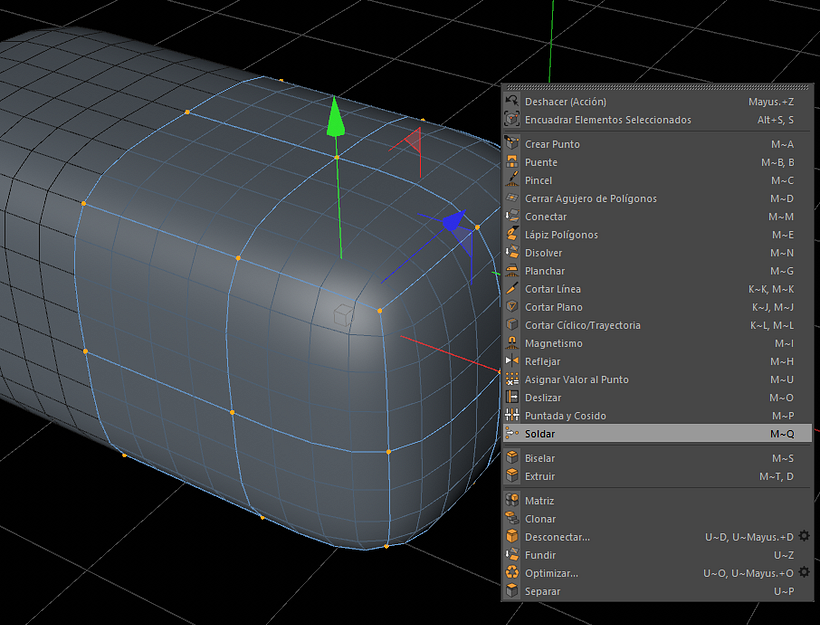The width and height of the screenshot is (820, 625).
Task: Click the Encuadrar Elementos Seleccionados icon
Action: tap(512, 120)
